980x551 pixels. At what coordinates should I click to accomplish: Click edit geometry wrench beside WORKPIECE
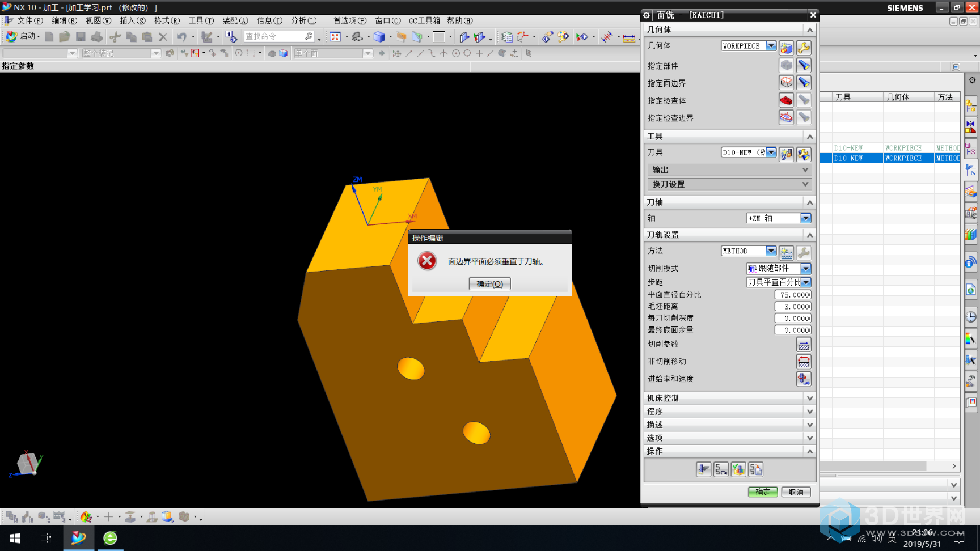pos(804,48)
